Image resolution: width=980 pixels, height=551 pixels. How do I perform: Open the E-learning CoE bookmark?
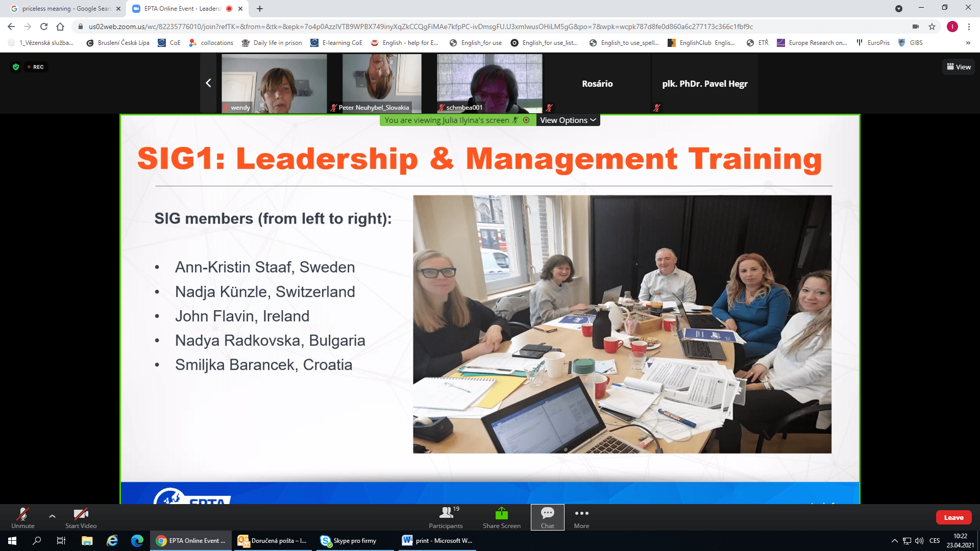(x=336, y=43)
